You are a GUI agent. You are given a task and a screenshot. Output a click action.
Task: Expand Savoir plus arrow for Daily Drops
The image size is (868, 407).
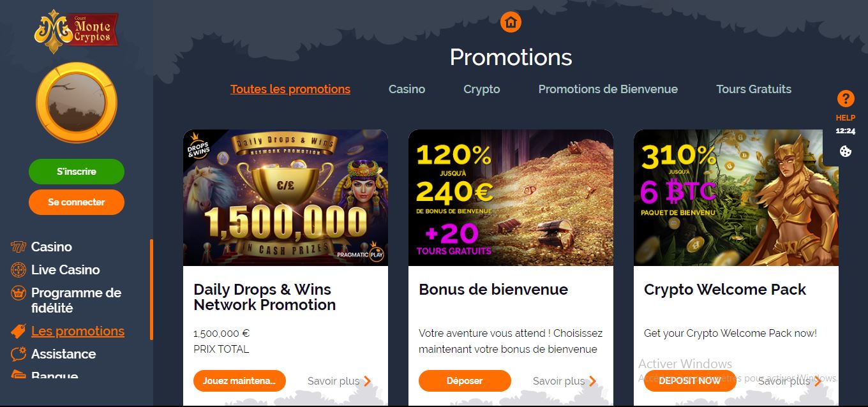367,381
